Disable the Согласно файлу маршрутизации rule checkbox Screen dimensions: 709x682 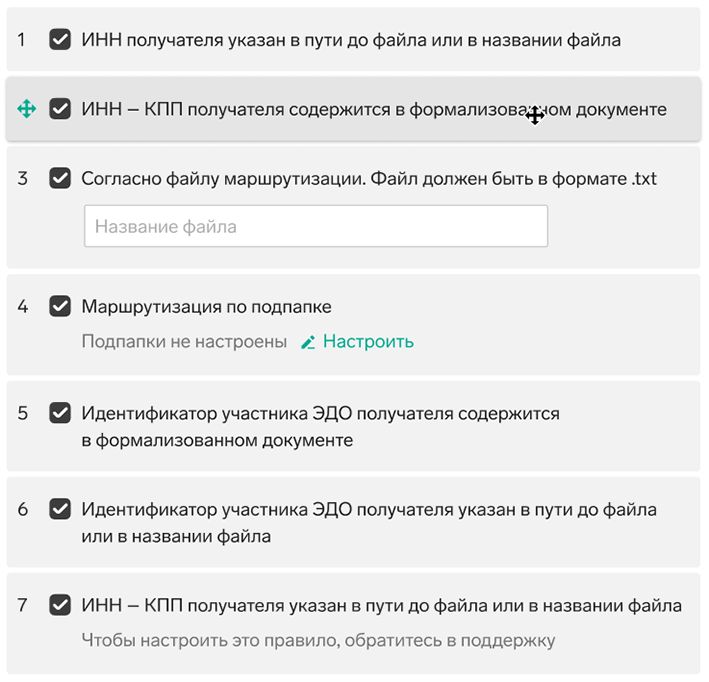click(60, 178)
